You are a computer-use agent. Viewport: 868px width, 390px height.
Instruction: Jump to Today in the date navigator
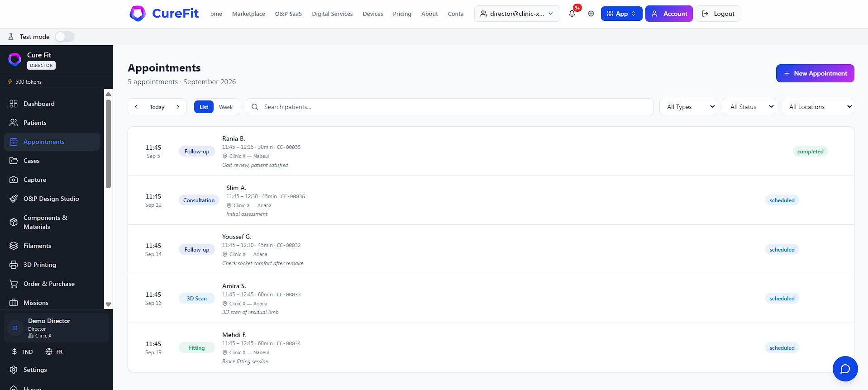pos(157,107)
